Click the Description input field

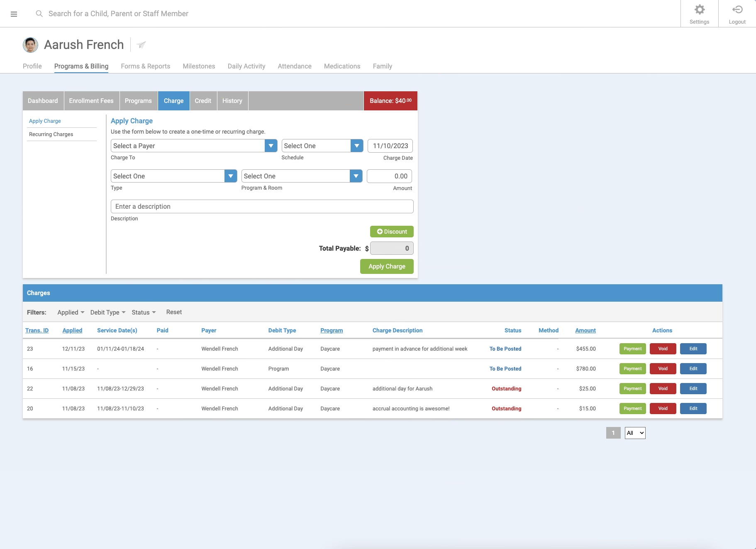tap(262, 207)
